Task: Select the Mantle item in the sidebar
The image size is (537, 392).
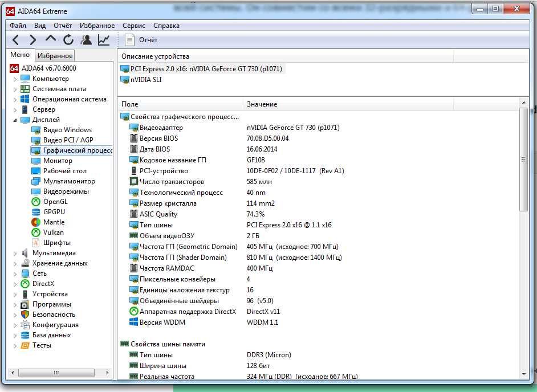Action: [54, 222]
